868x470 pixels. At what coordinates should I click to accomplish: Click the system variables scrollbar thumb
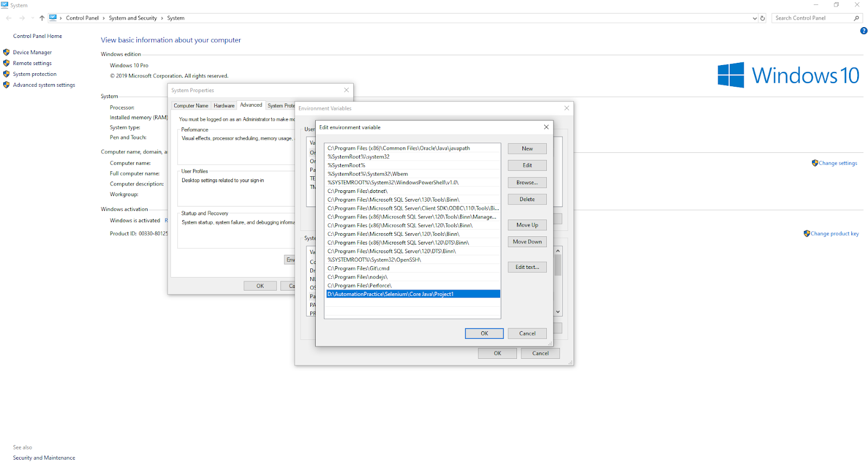tap(558, 266)
